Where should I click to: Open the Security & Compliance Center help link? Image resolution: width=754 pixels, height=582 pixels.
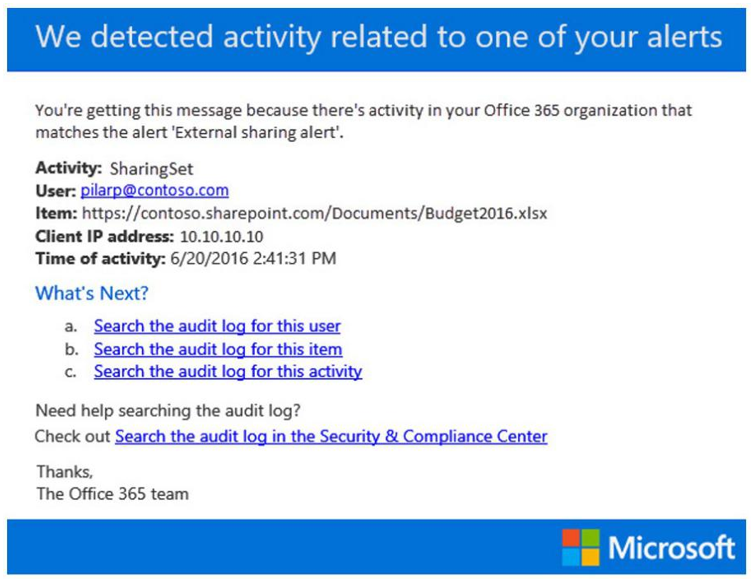click(x=331, y=436)
